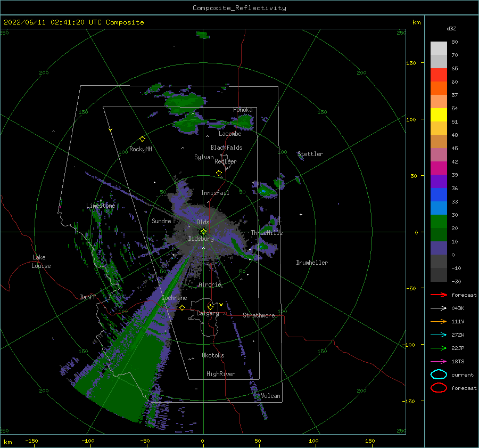This screenshot has height=448, width=479.
Task: Click the magenta 18TS arrow legend icon
Action: (439, 362)
